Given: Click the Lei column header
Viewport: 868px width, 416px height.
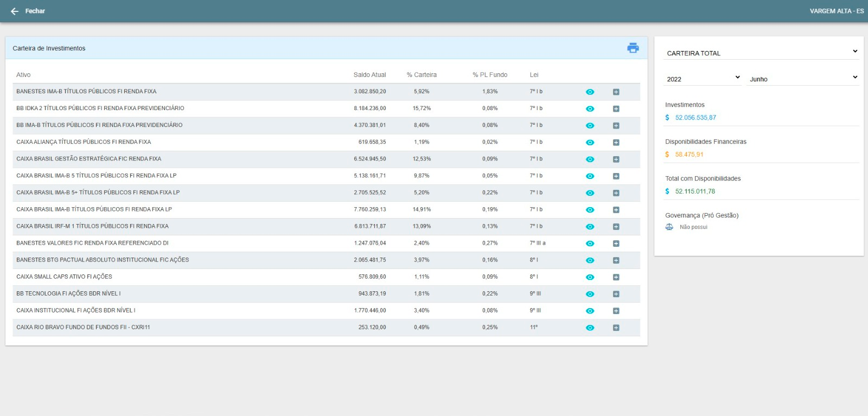Looking at the screenshot, I should point(534,75).
